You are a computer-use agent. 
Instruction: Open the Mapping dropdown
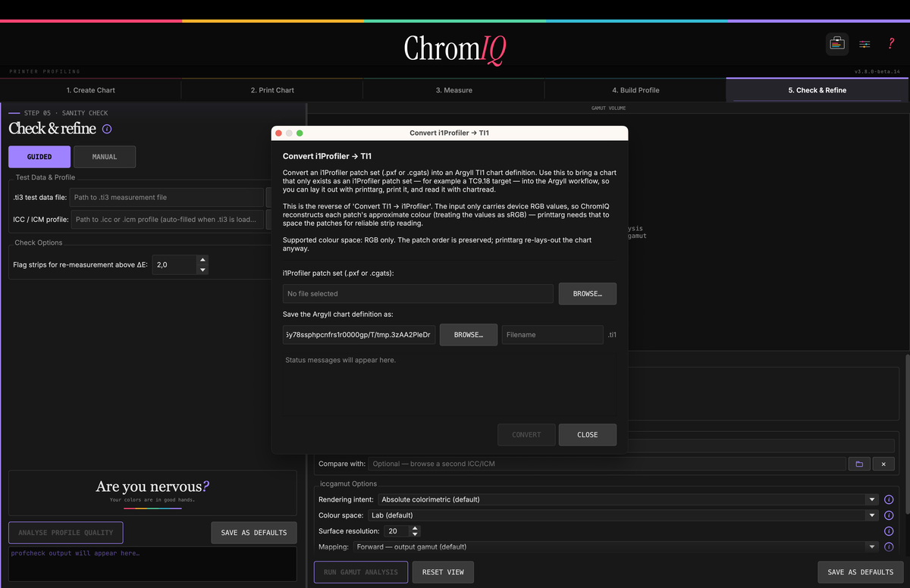point(616,546)
